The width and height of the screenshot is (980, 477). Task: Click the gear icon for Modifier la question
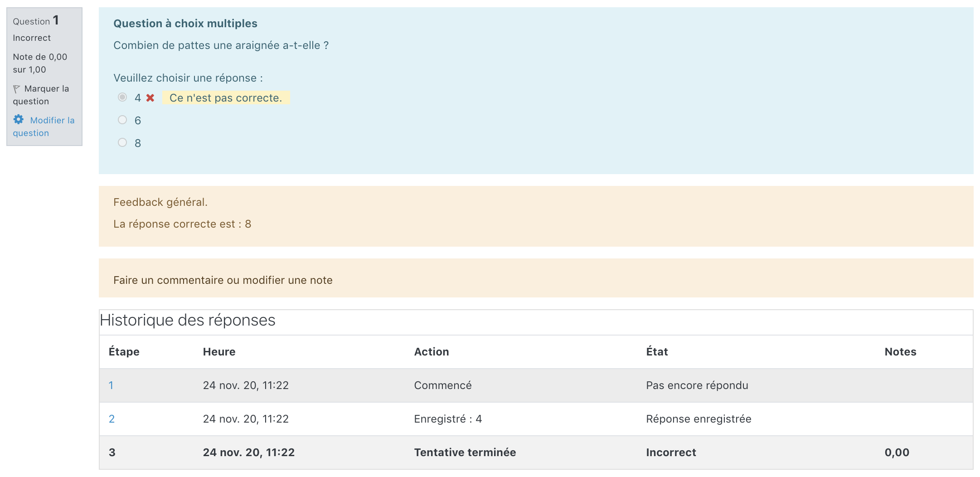pos(19,120)
